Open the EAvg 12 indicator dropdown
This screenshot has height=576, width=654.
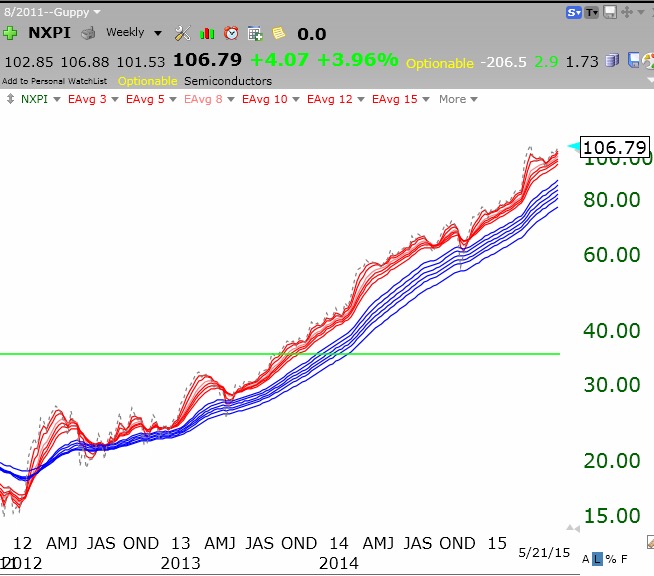[x=361, y=99]
